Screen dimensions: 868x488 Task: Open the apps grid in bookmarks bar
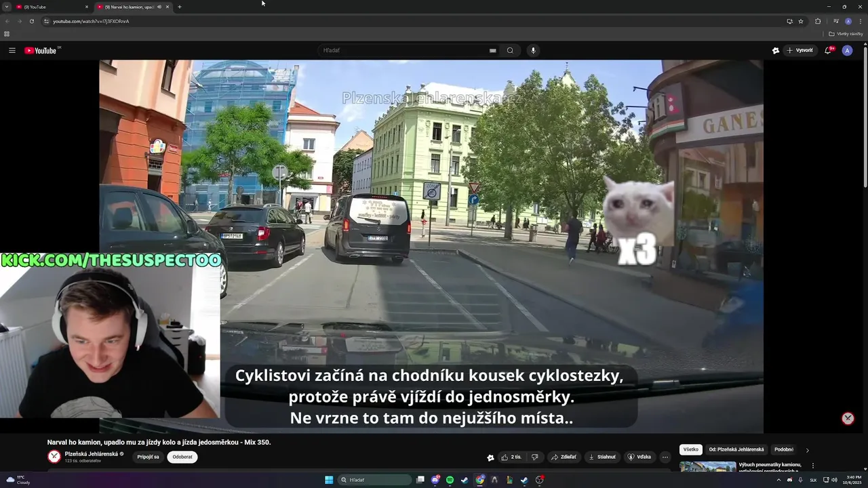pyautogui.click(x=7, y=34)
